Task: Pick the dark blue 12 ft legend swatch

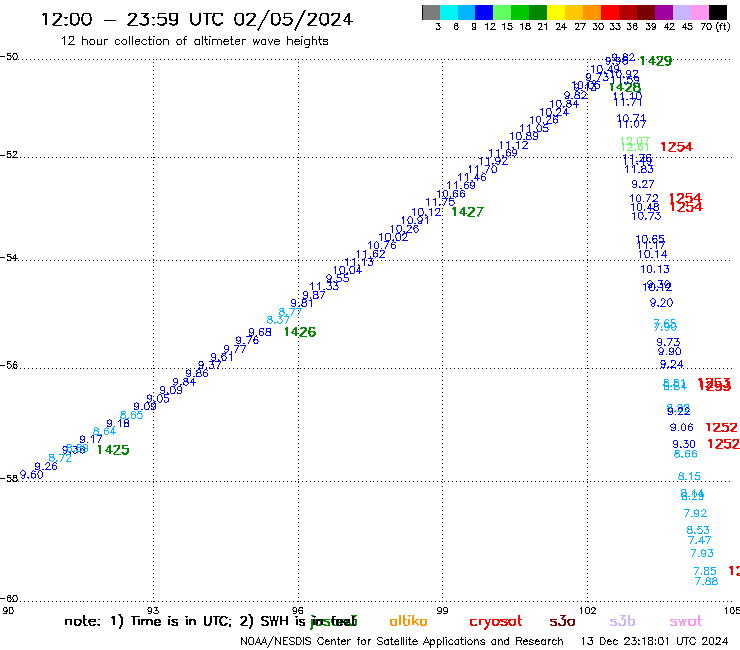Action: click(x=484, y=12)
